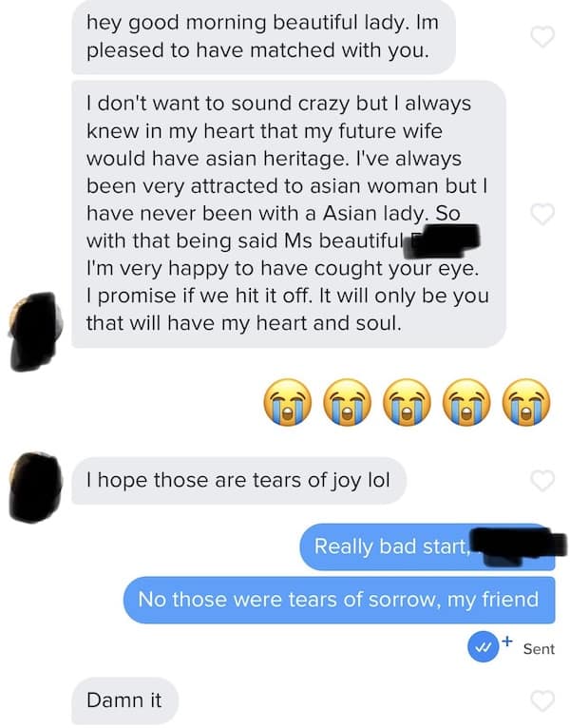Viewport: 570px width, 728px height.
Task: Select the "pleased to have matched" message bubble
Action: [263, 37]
